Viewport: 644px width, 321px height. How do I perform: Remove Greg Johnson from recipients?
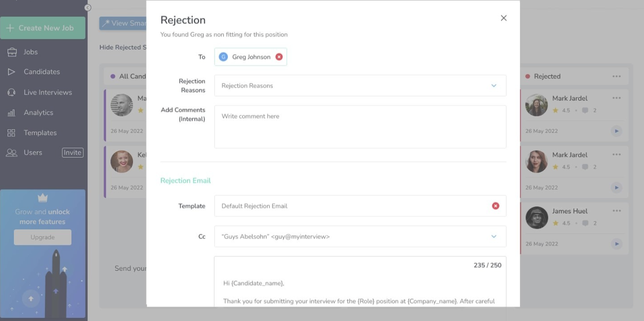coord(279,57)
